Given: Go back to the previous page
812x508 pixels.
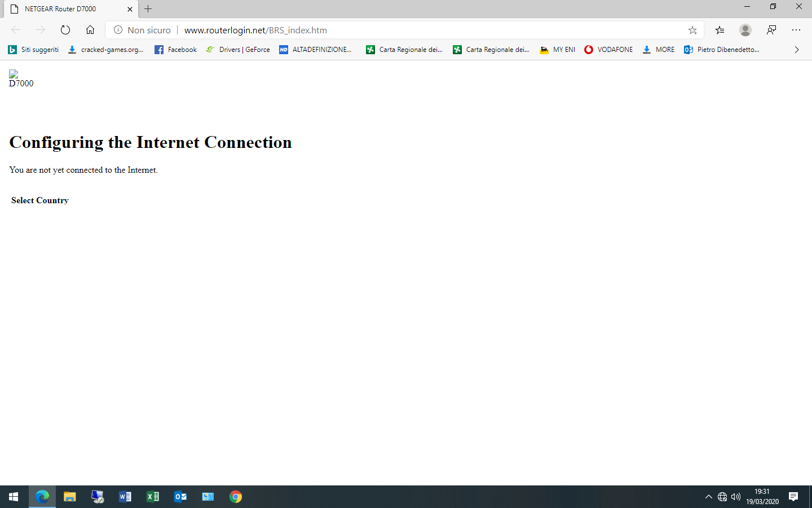Looking at the screenshot, I should [x=16, y=30].
